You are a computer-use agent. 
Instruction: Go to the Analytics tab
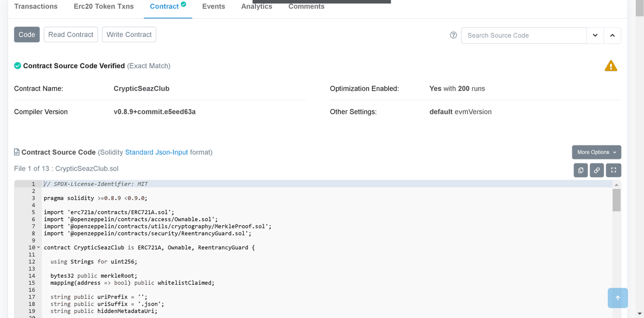257,6
